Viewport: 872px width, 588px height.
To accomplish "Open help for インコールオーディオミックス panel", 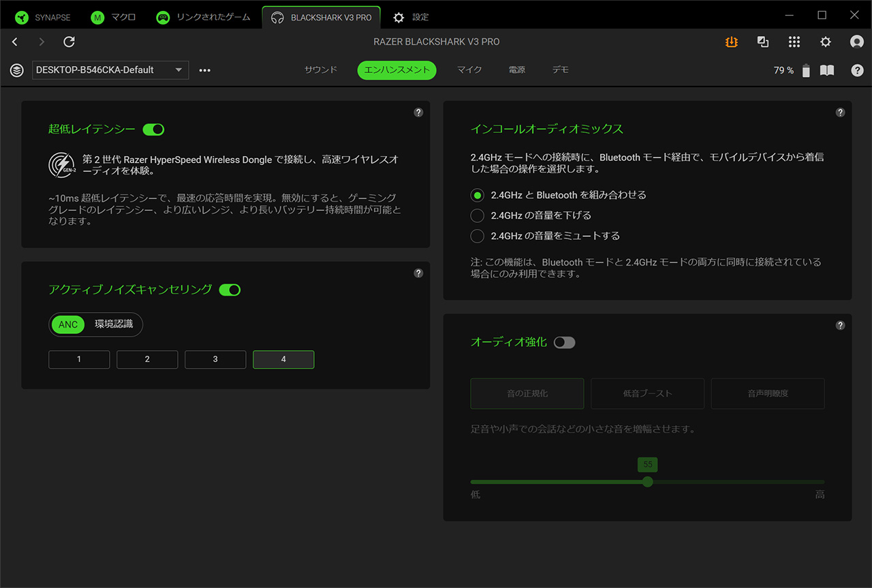I will [x=840, y=112].
